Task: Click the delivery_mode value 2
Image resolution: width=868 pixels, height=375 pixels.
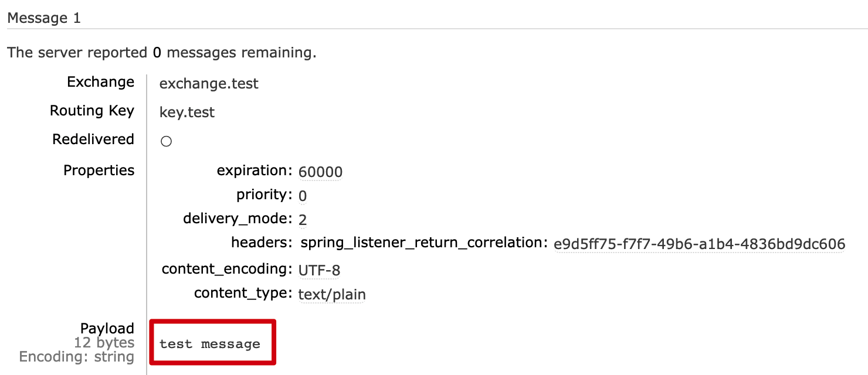Action: (303, 220)
